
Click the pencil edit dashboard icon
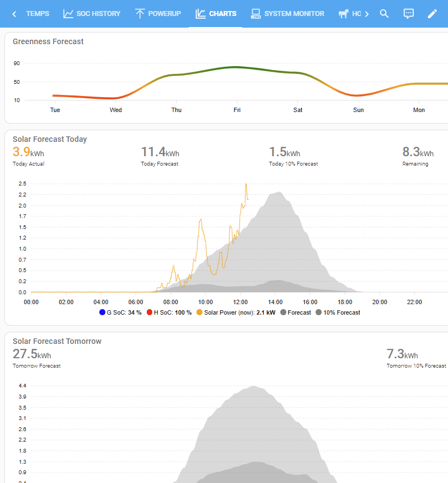(433, 14)
